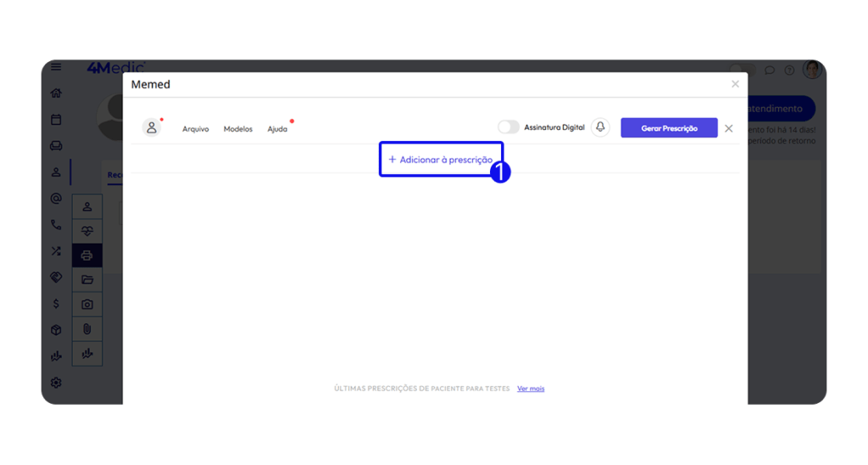Open the hamburger menu in the sidebar

(56, 67)
